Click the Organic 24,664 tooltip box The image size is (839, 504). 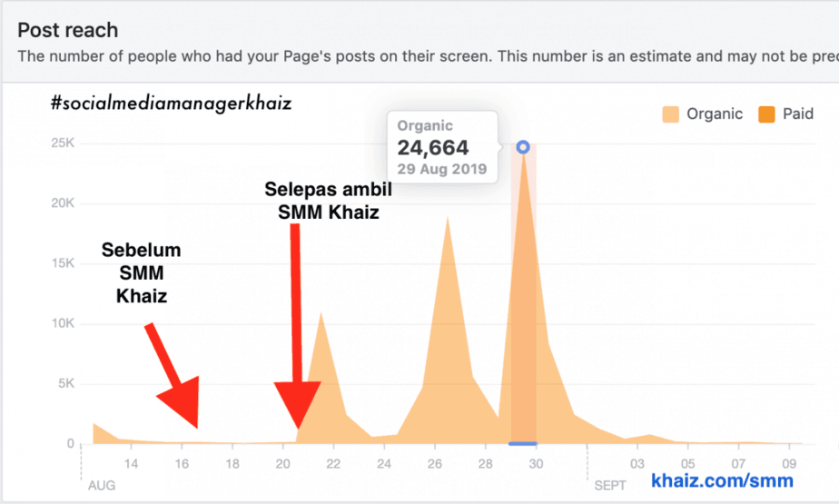(442, 146)
